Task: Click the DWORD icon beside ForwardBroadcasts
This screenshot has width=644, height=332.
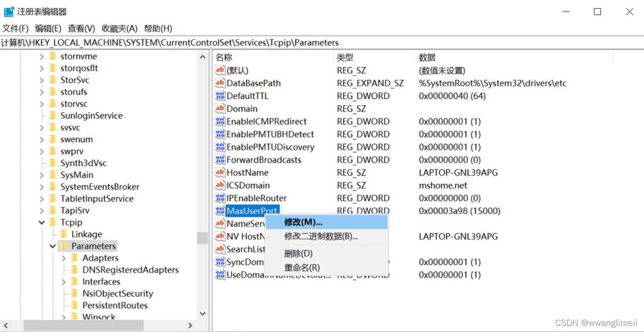Action: point(220,160)
